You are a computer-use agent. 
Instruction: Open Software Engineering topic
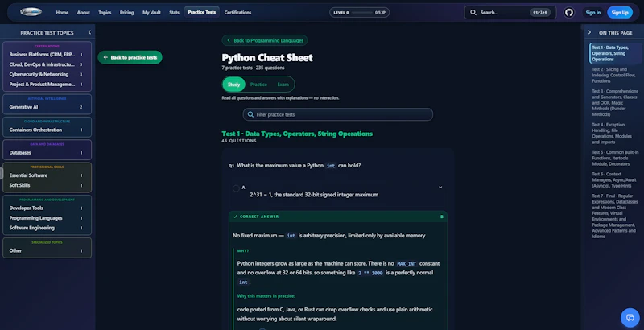click(x=47, y=228)
